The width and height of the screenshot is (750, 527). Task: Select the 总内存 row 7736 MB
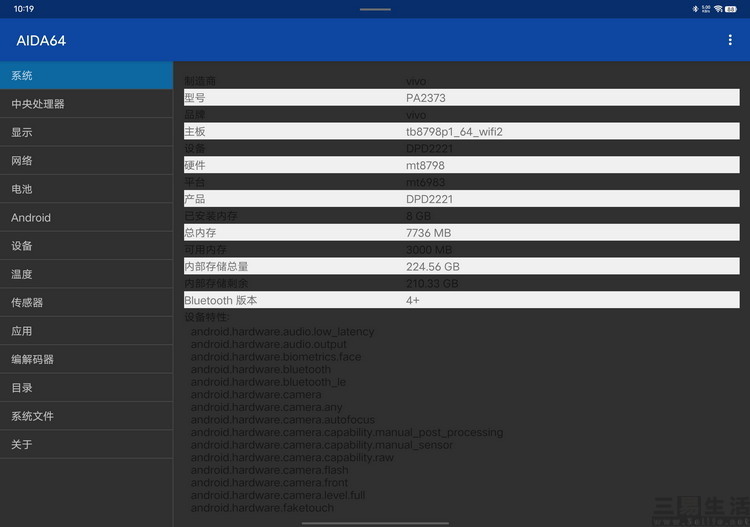pyautogui.click(x=462, y=232)
